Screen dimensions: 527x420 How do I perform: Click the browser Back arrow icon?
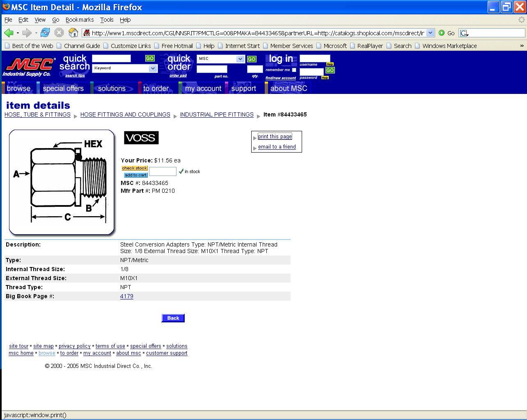[x=9, y=33]
